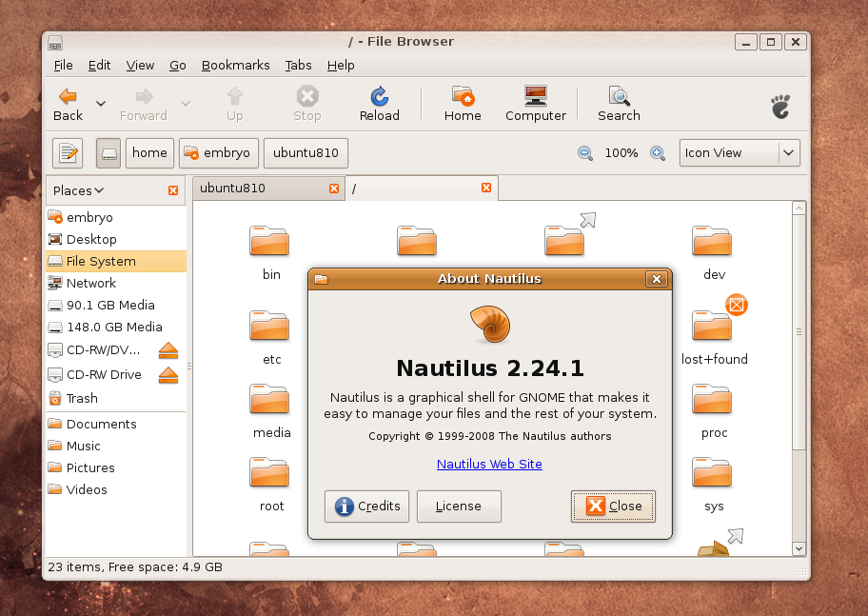The height and width of the screenshot is (616, 868).
Task: Click the root drive path button
Action: point(108,153)
